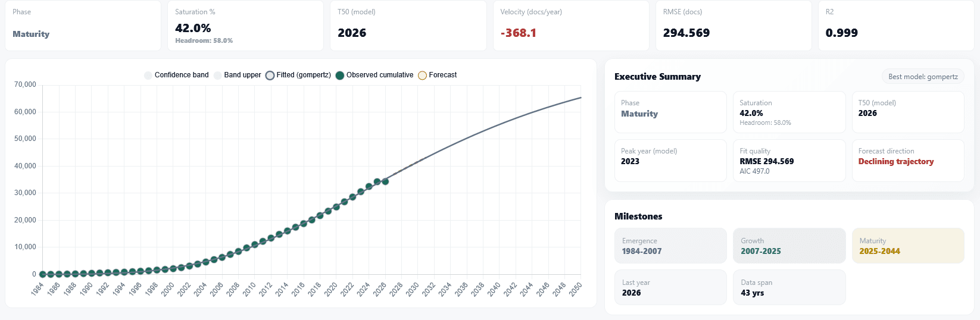The height and width of the screenshot is (320, 980).
Task: Click the Emergence 1984-2007 milestone
Action: coord(670,246)
